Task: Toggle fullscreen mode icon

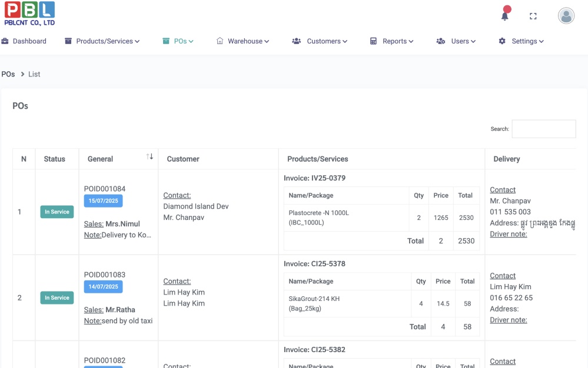Action: (533, 16)
